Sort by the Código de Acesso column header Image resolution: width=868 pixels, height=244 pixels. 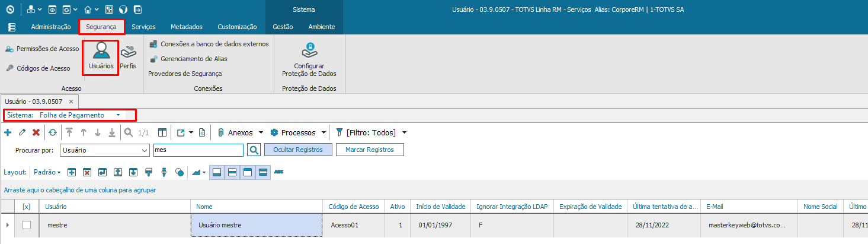coord(354,207)
